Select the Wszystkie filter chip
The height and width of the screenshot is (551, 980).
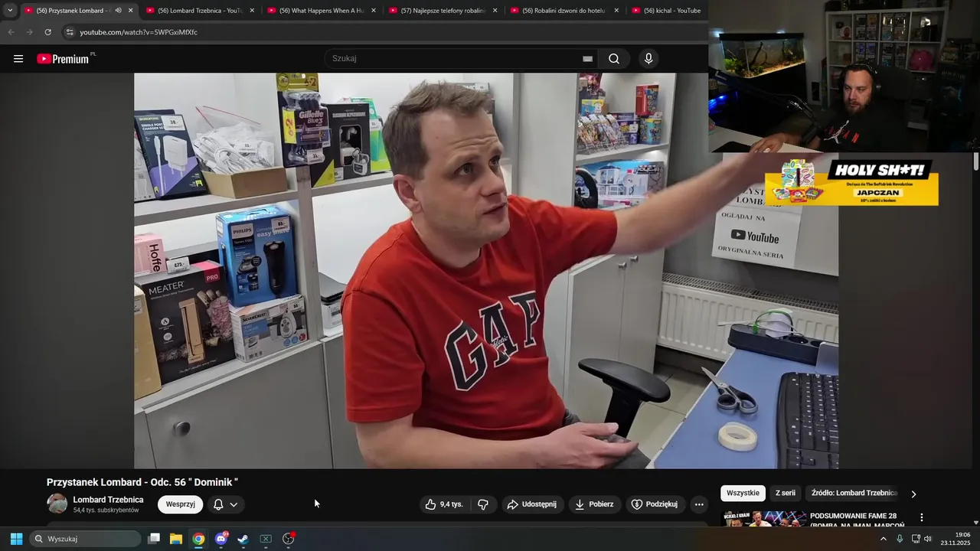tap(743, 494)
